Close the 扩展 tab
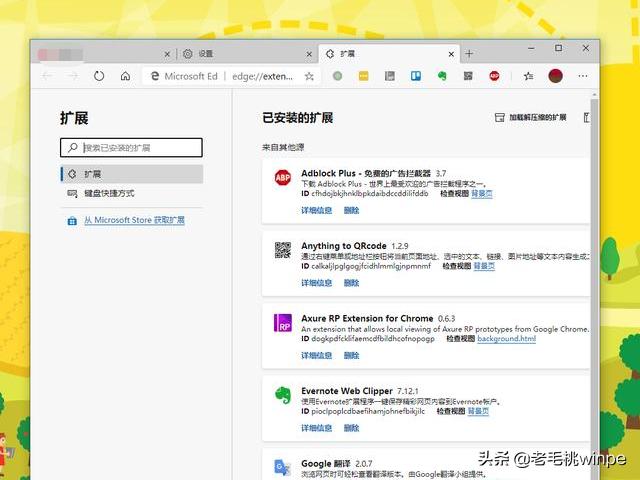The height and width of the screenshot is (480, 640). pos(451,54)
